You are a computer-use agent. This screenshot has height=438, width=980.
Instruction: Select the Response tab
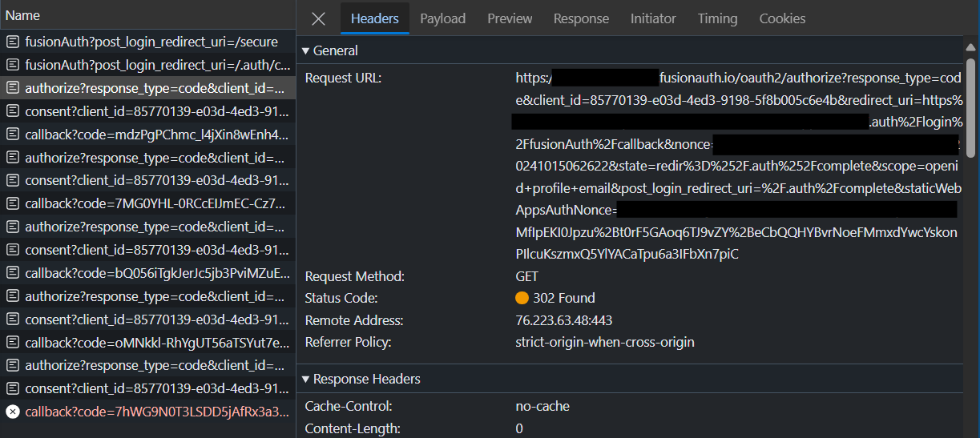tap(581, 18)
